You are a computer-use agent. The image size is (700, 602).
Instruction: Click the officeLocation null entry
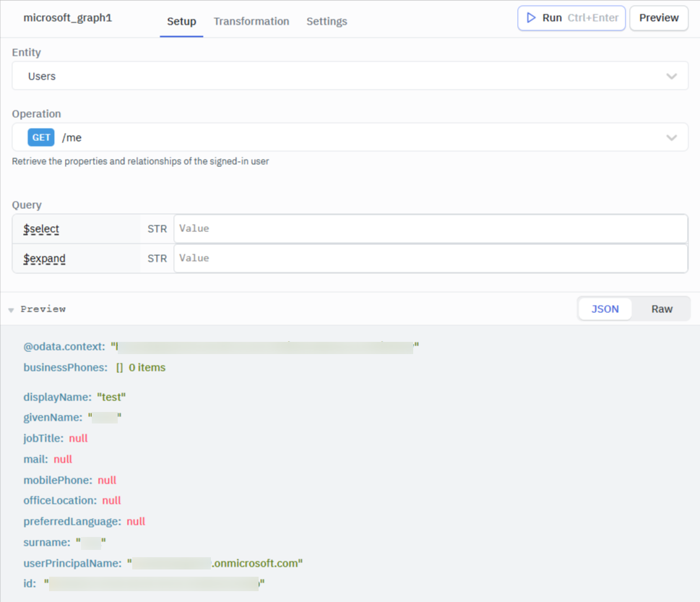pos(72,501)
